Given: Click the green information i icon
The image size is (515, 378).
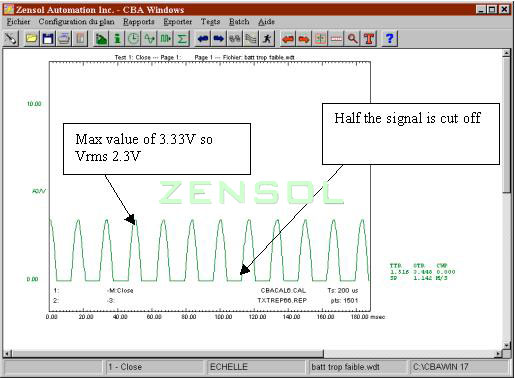Looking at the screenshot, I should tap(117, 39).
